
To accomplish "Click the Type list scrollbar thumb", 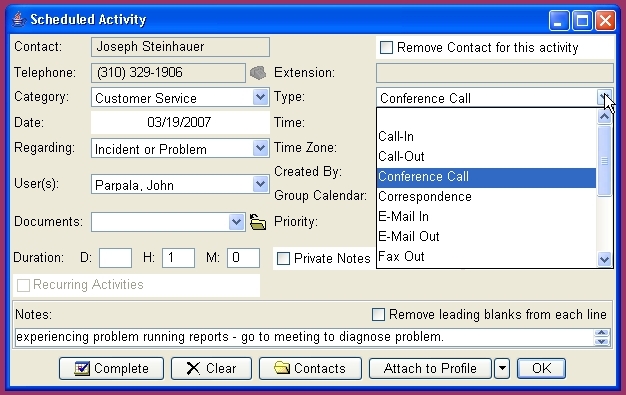I will pos(604,161).
